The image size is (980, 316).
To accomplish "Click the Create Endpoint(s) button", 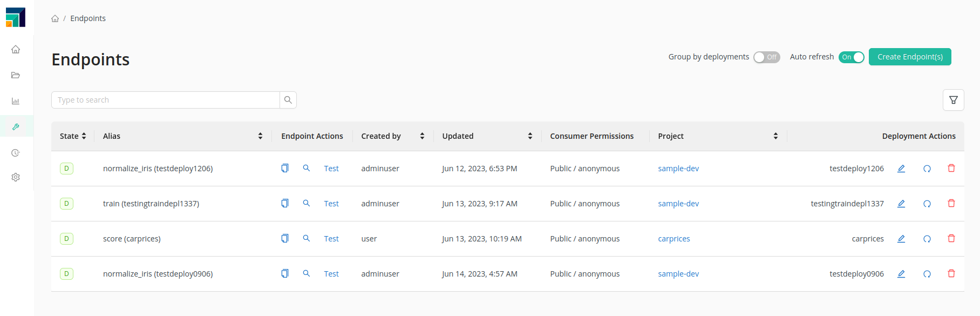I will point(909,57).
